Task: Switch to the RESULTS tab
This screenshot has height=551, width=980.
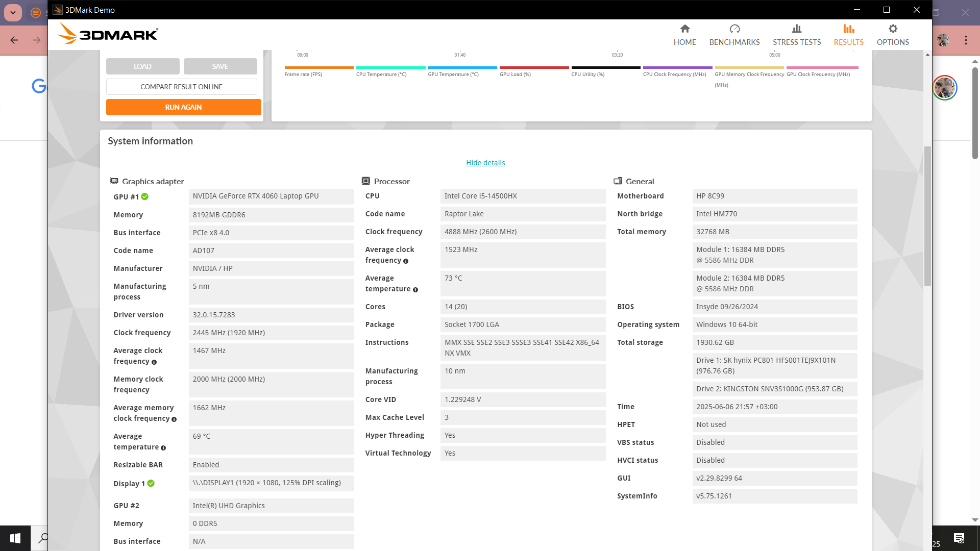Action: click(x=848, y=35)
